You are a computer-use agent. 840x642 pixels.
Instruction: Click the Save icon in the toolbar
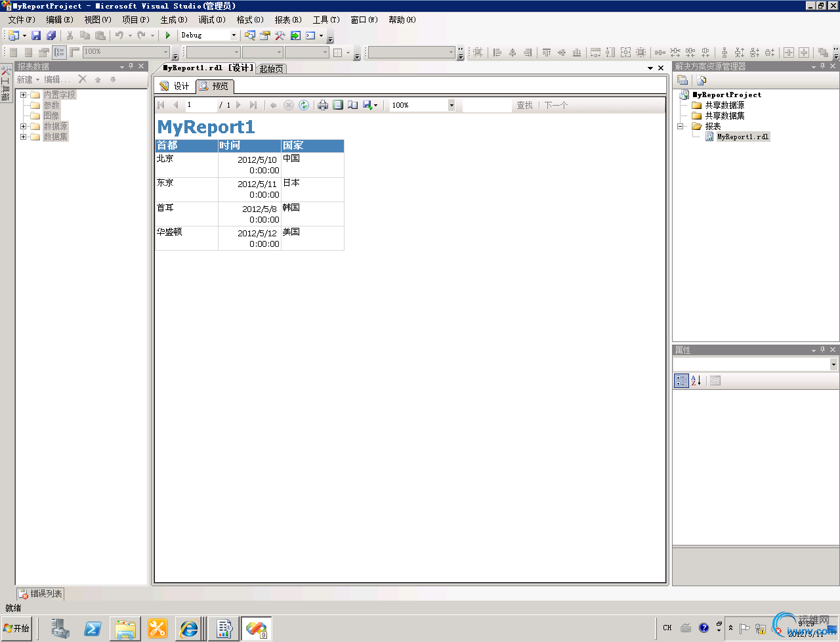[x=36, y=35]
